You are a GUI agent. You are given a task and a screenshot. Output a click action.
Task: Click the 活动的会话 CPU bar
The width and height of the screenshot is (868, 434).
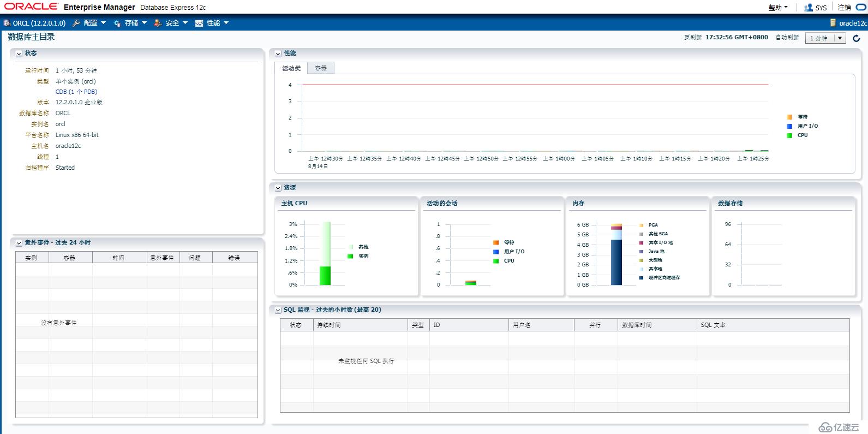pos(471,283)
